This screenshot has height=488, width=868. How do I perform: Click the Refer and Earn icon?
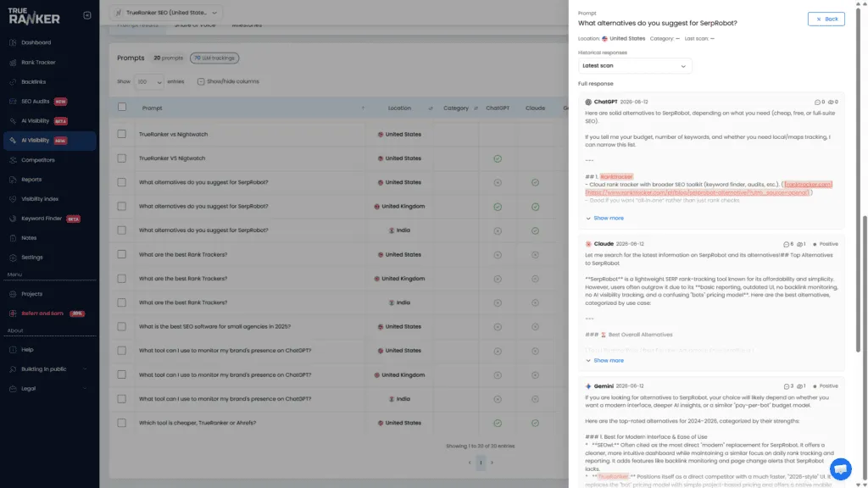pos(13,313)
